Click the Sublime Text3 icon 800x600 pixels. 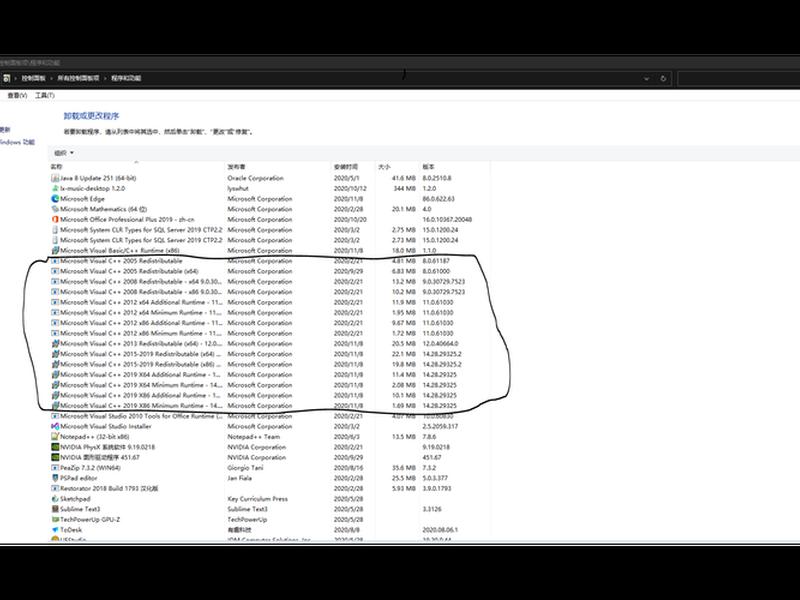tap(55, 509)
